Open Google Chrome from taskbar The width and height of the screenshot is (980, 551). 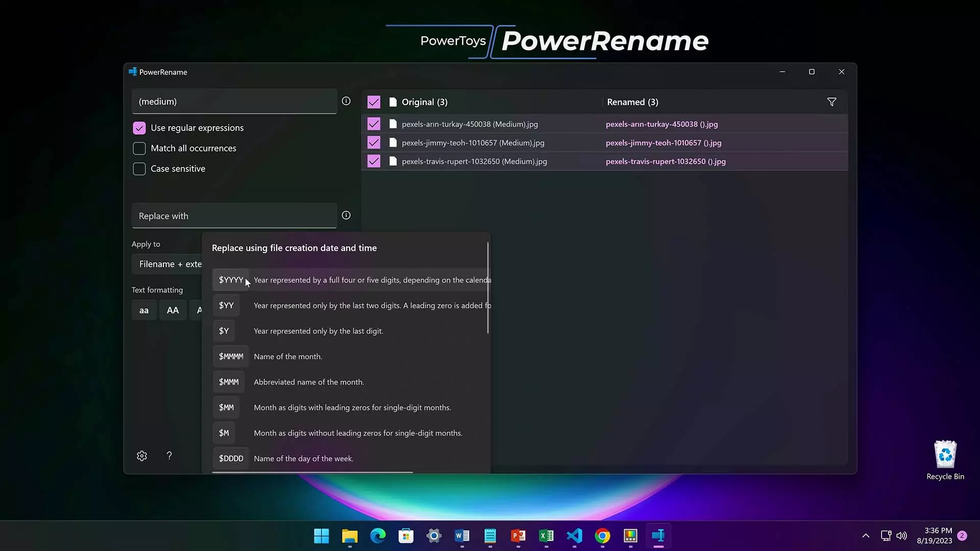[x=602, y=536]
